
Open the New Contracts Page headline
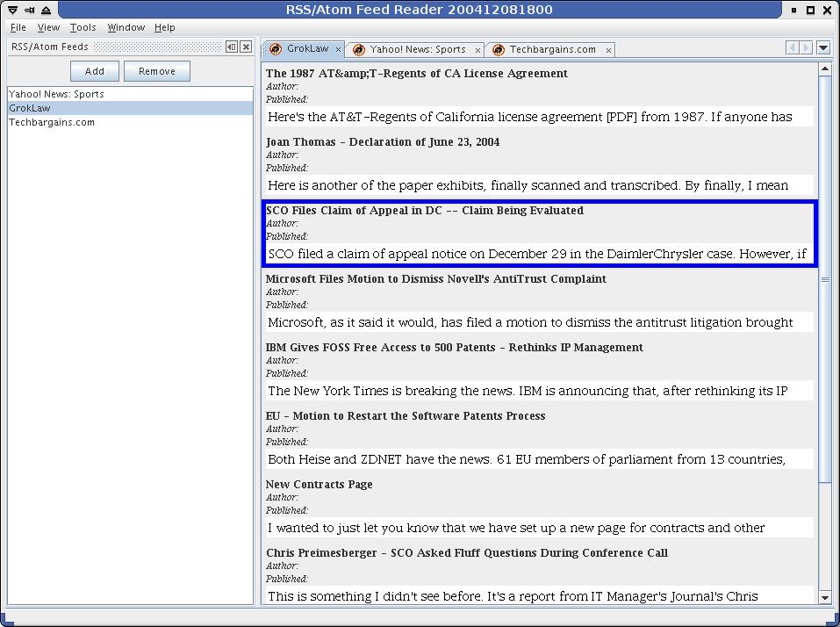click(x=319, y=485)
